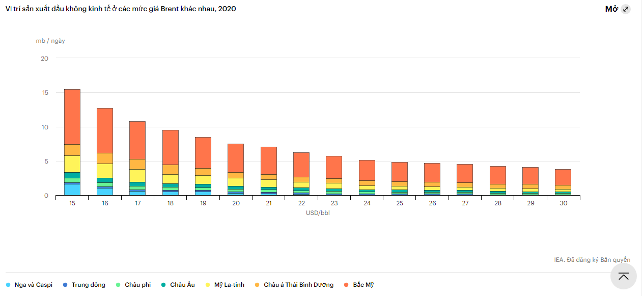
Task: Click the yellow Mỹ La-tinh legend dot
Action: click(207, 285)
